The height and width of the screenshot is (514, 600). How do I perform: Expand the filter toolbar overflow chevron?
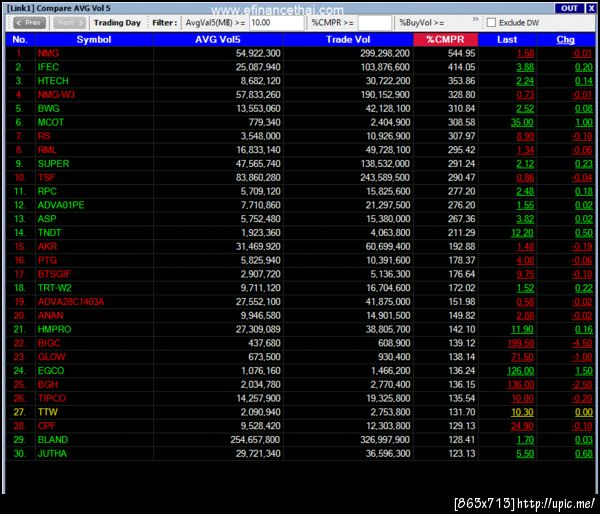click(x=475, y=19)
